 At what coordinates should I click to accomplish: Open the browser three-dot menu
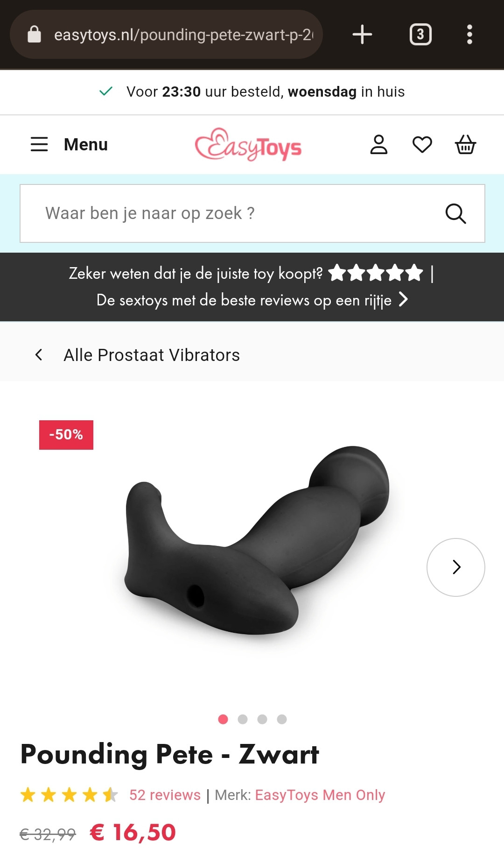tap(469, 35)
